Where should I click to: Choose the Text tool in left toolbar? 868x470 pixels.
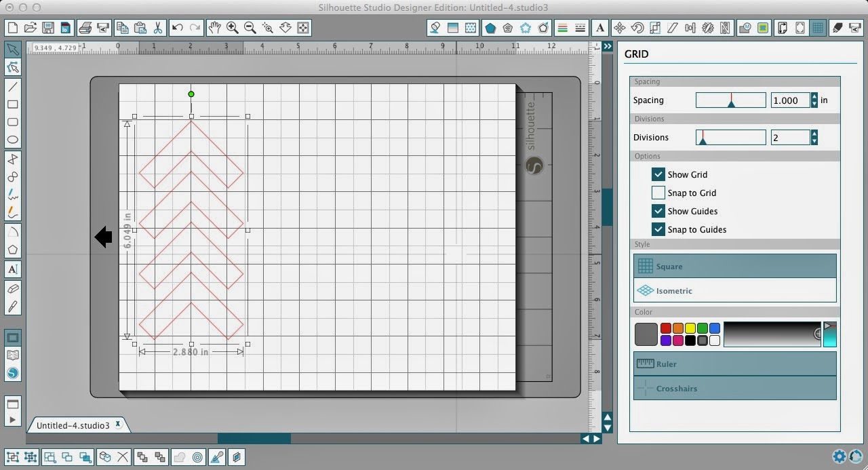click(x=12, y=269)
